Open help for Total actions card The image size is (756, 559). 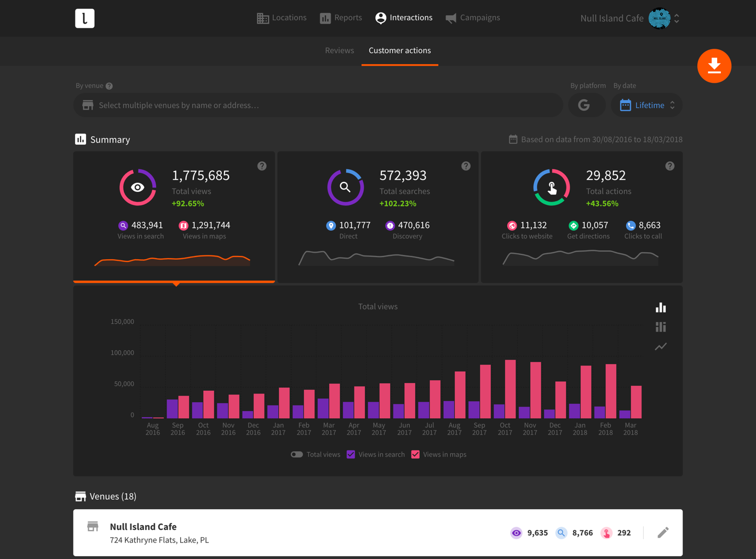(x=669, y=166)
